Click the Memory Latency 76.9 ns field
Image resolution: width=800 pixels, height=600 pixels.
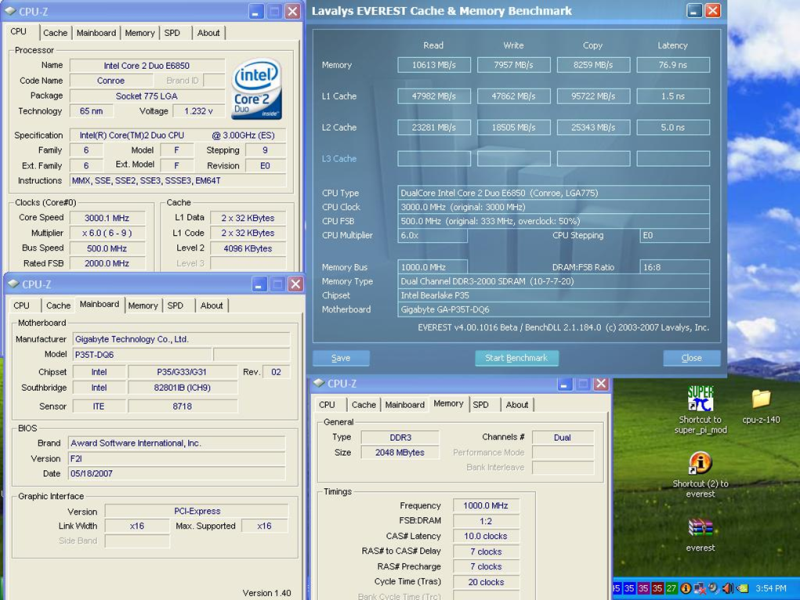pos(673,65)
